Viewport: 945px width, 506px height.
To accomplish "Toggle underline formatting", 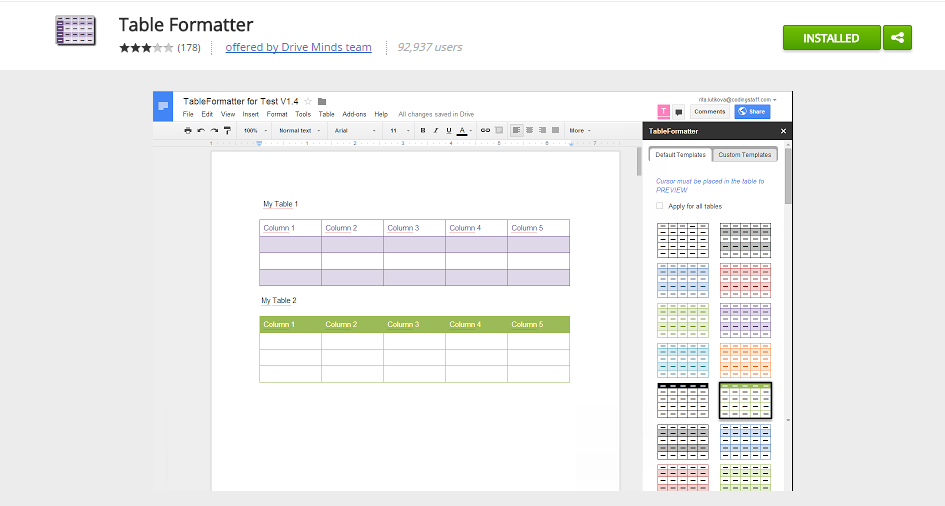I will (449, 130).
